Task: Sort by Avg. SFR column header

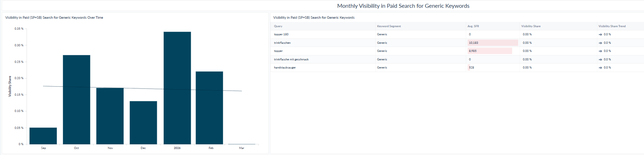Action: pyautogui.click(x=473, y=26)
